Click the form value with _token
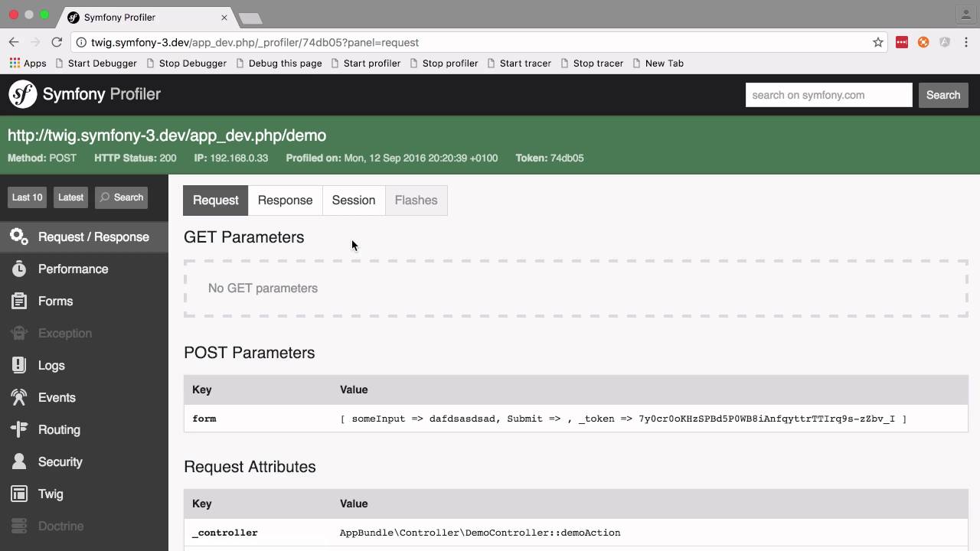980x551 pixels. pyautogui.click(x=623, y=419)
